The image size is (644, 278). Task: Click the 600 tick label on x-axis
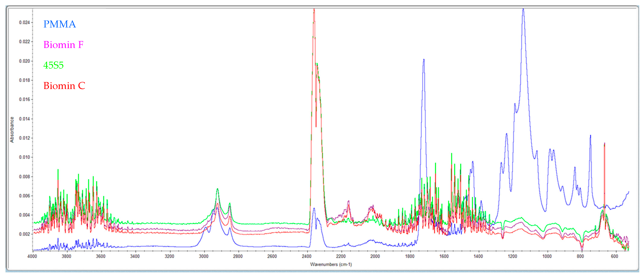(614, 256)
